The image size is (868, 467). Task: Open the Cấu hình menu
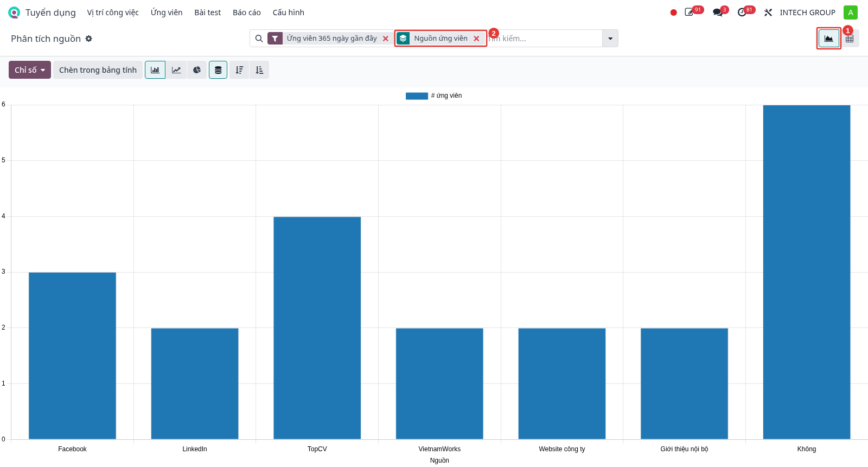(289, 12)
